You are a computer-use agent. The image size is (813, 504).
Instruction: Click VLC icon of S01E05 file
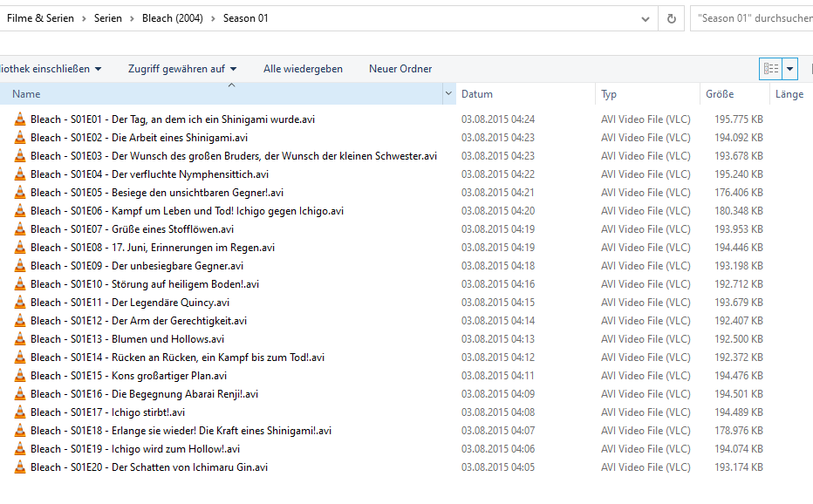(20, 193)
